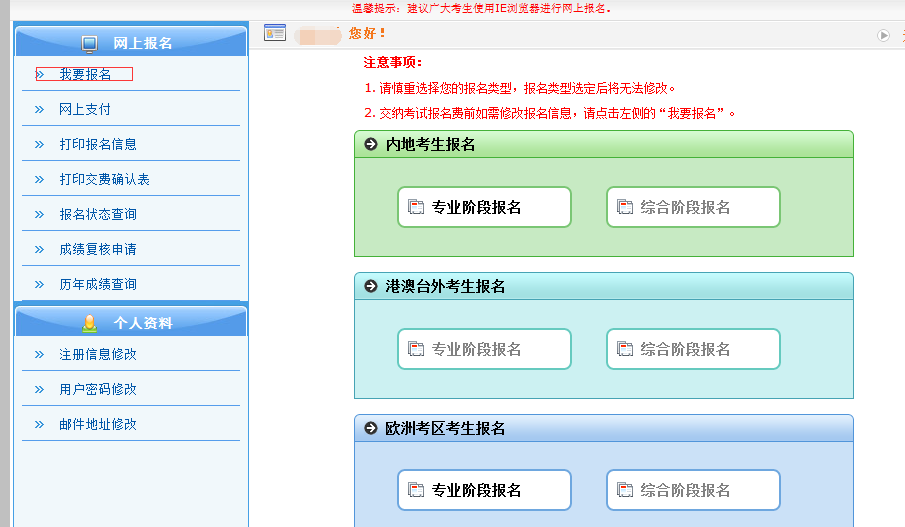Click the chevron icon beside 网上支付
This screenshot has height=527, width=905.
click(x=39, y=110)
